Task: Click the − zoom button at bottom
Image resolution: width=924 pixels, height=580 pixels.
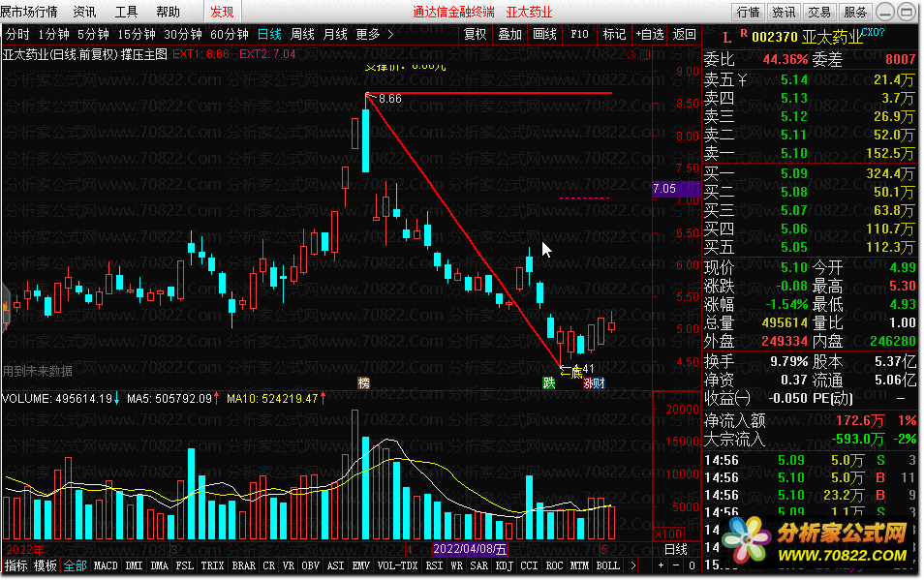Action: click(676, 565)
